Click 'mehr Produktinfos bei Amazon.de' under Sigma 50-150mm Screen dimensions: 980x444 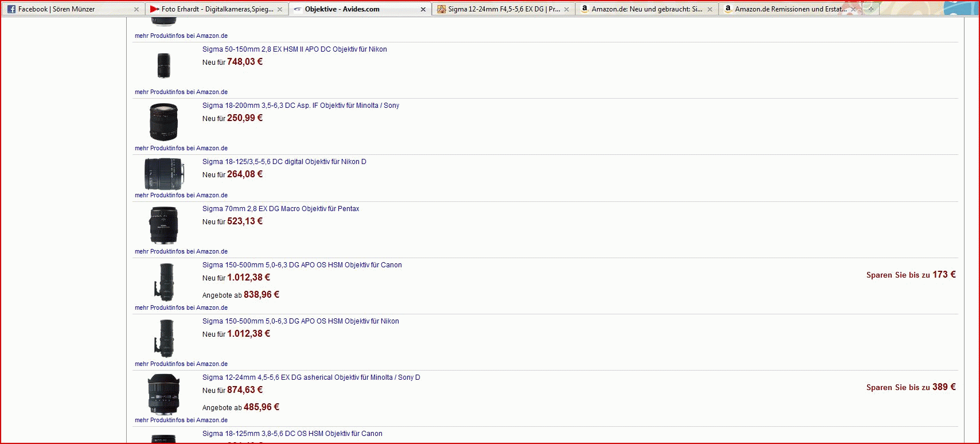[181, 92]
